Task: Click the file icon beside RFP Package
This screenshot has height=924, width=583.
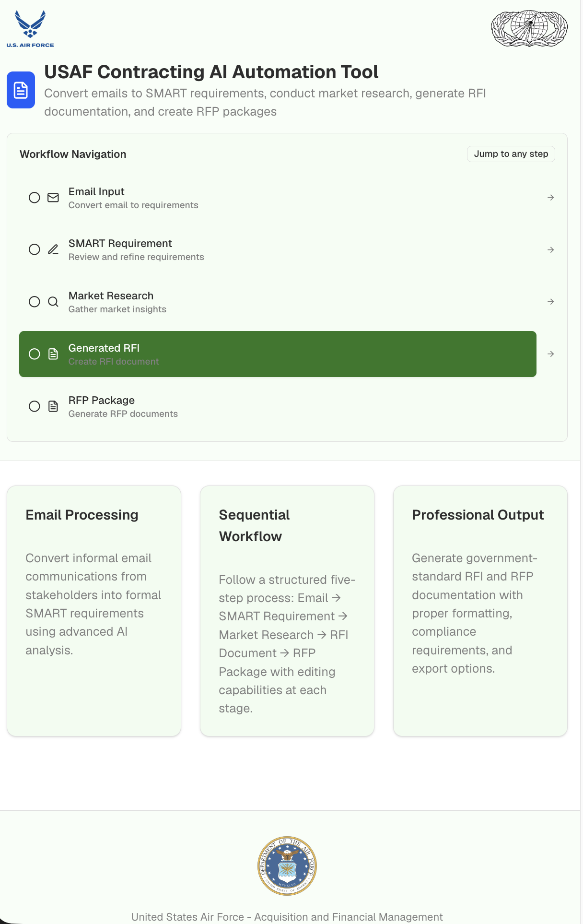Action: 53,406
